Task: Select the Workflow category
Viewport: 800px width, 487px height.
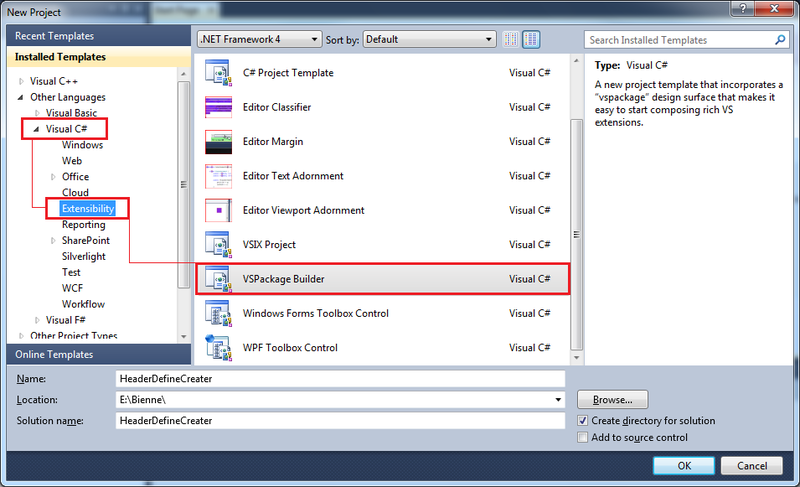Action: point(83,304)
